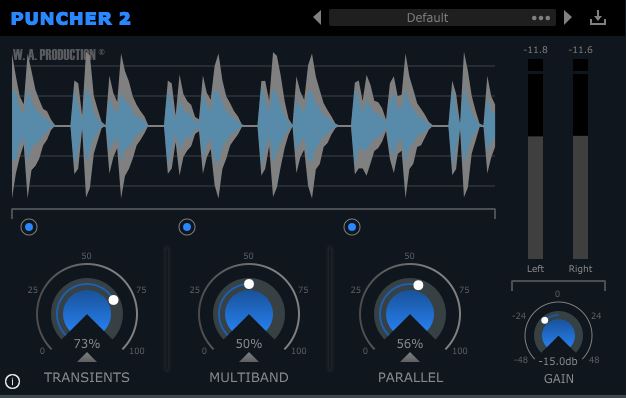Click the -15.0db Gain value readout

click(x=558, y=361)
